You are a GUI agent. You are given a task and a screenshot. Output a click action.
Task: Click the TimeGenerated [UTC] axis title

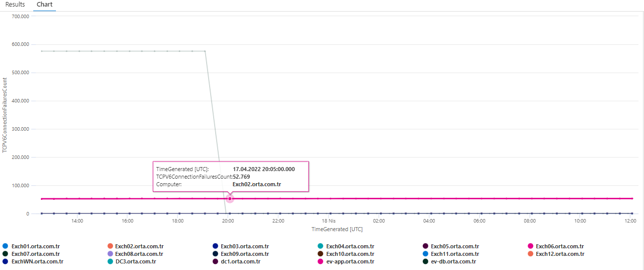[x=337, y=229]
